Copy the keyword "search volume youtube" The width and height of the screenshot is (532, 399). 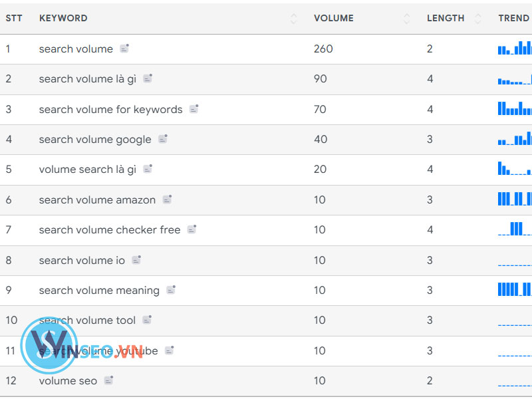(x=168, y=350)
